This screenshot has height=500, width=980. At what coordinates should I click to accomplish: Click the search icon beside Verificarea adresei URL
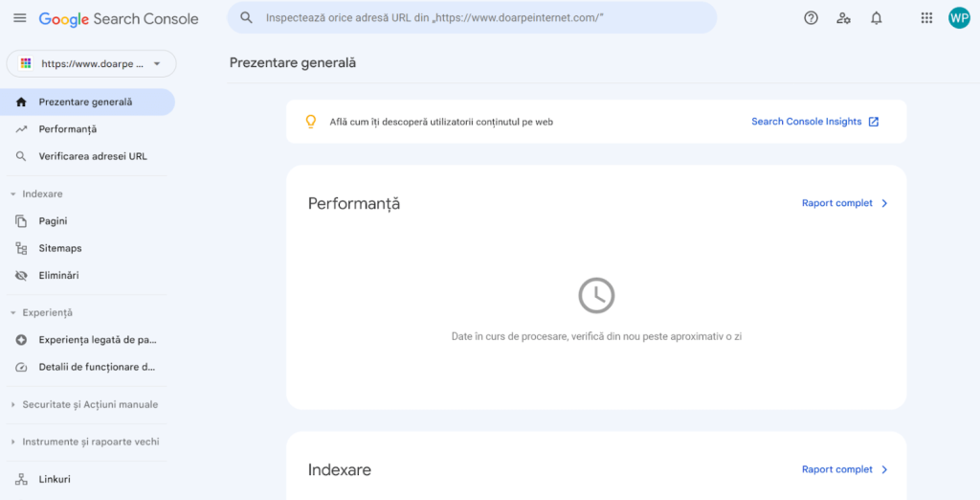click(x=21, y=156)
